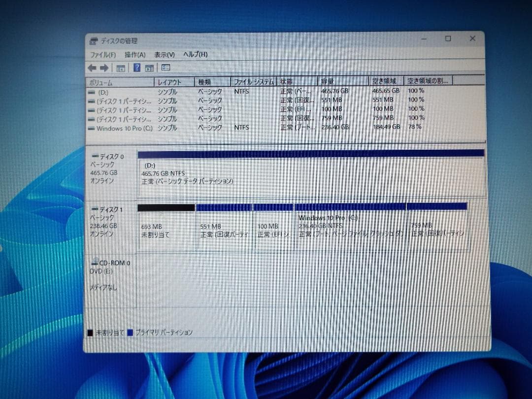Open the ファイル(F) menu
532x399 pixels.
[x=104, y=55]
